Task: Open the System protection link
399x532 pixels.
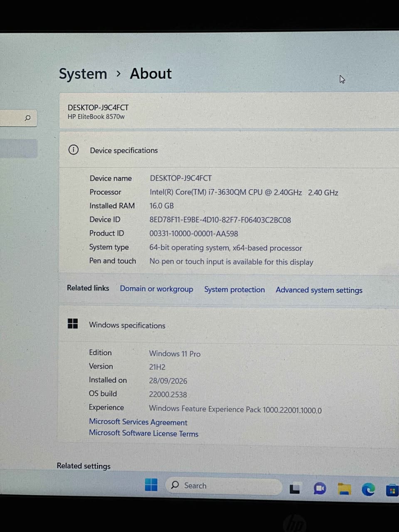Action: (x=234, y=290)
